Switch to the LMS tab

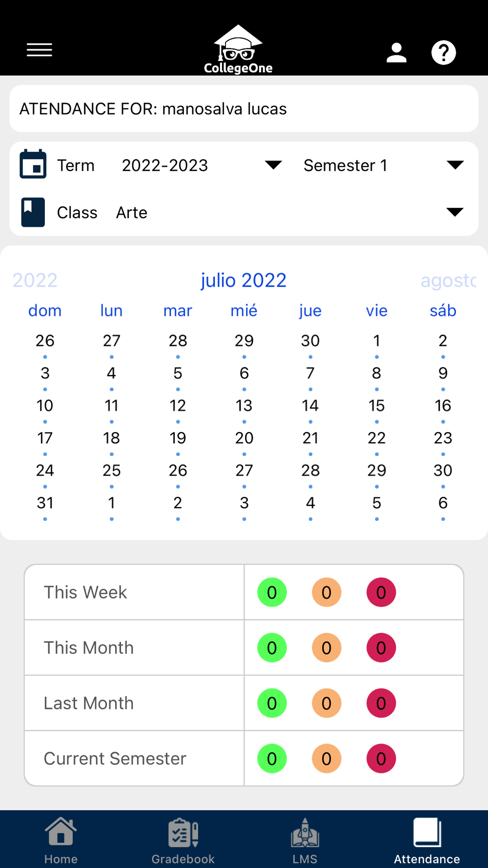305,841
